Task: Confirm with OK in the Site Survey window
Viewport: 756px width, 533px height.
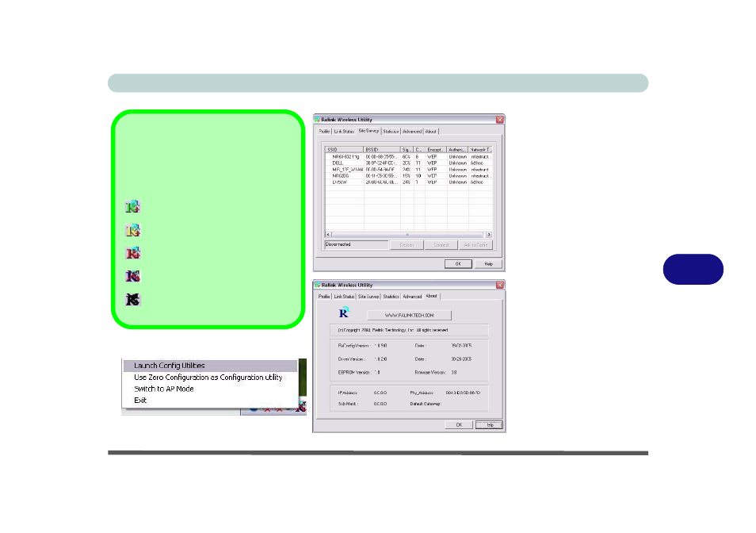Action: click(458, 264)
